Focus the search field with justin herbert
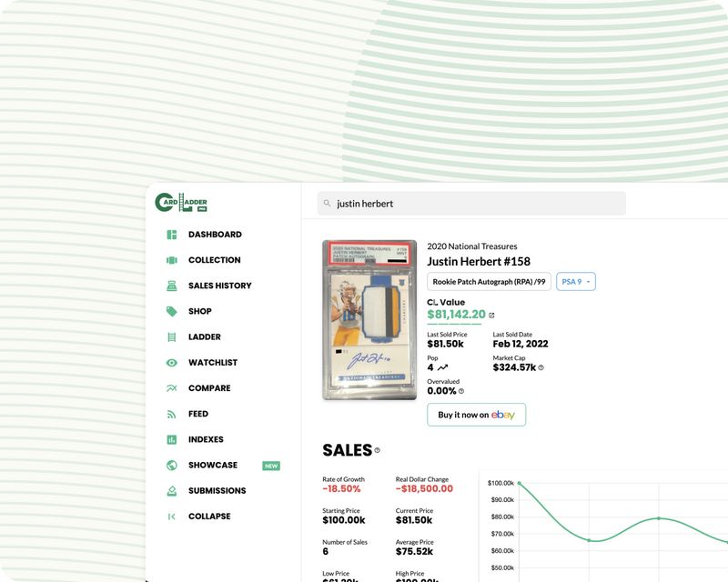This screenshot has width=728, height=582. click(471, 204)
